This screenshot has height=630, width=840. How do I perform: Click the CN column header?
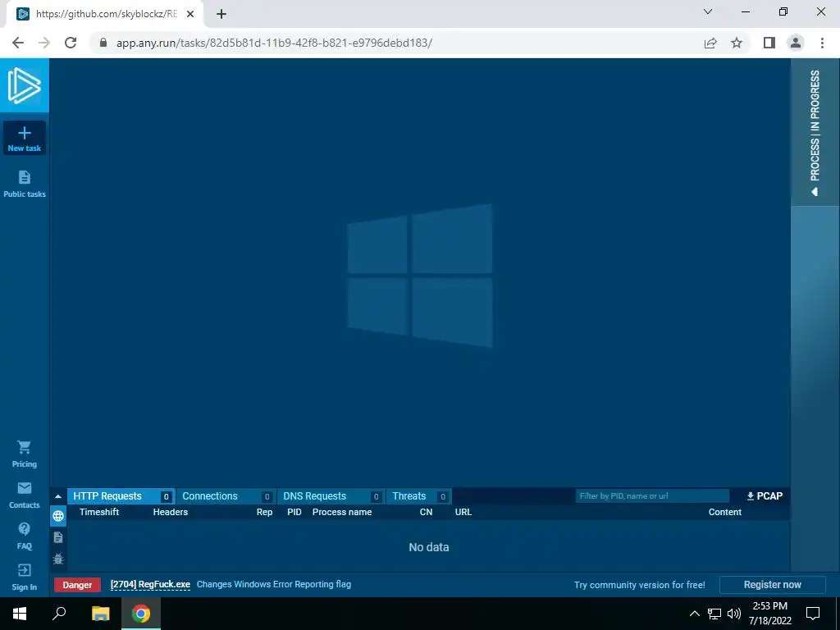(426, 512)
